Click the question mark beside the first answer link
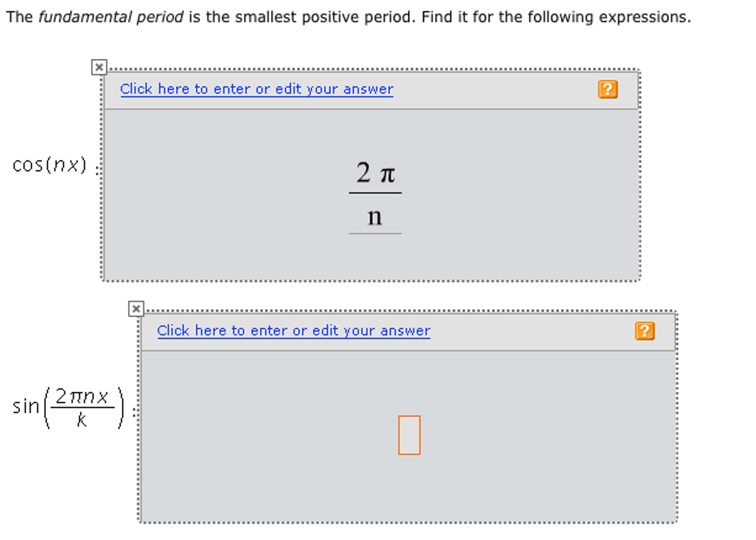Screen dimensions: 756x540 607,89
